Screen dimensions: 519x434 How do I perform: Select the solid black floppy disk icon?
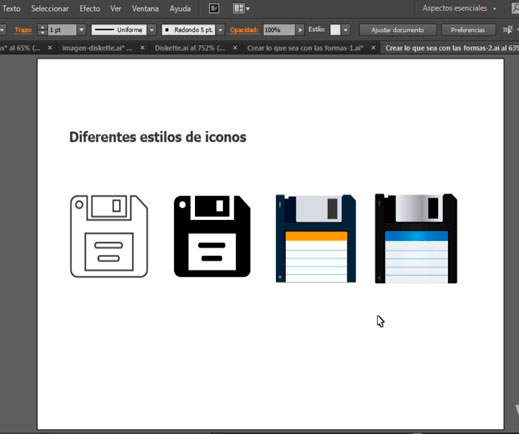212,236
